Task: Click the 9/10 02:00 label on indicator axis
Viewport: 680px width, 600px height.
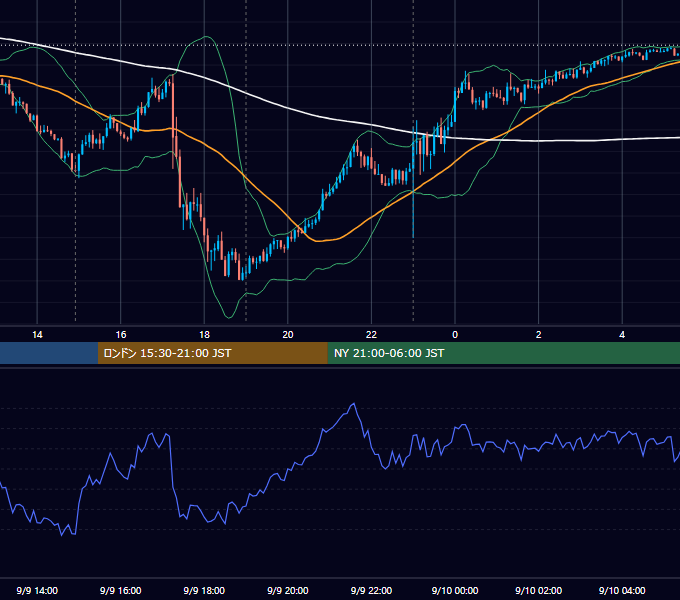Action: 539,590
